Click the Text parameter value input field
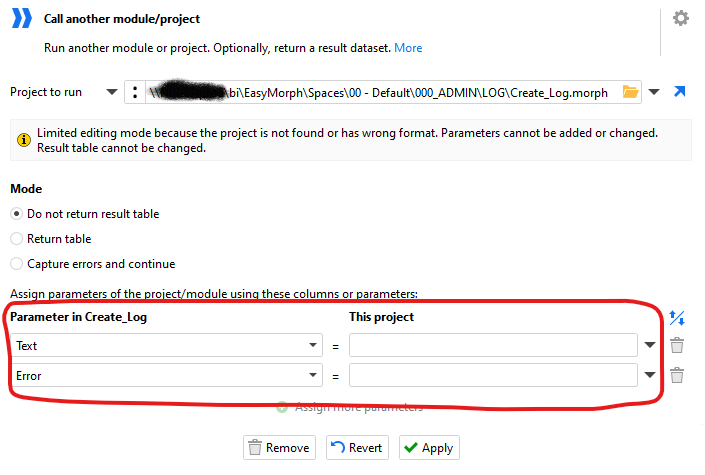The image size is (705, 475). [x=493, y=345]
